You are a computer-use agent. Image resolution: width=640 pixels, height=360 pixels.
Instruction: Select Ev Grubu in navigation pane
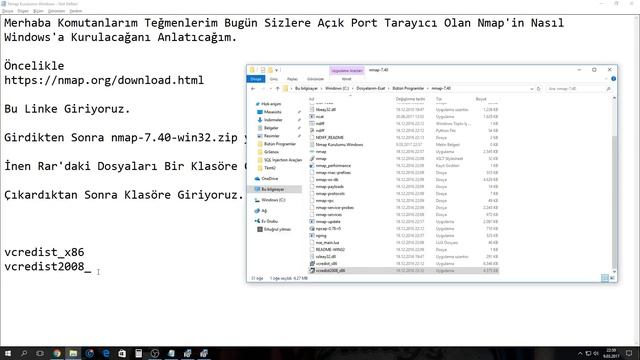[x=269, y=221]
